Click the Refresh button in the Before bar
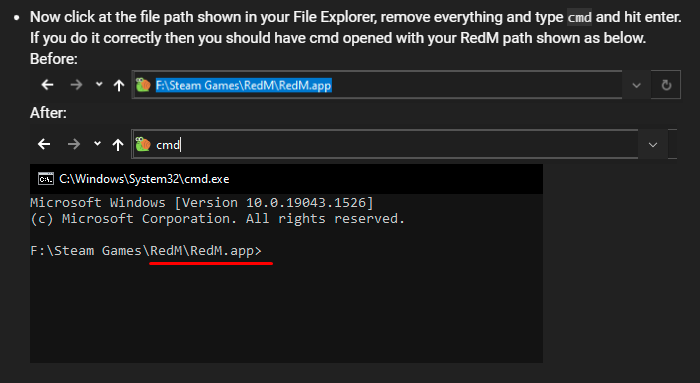The image size is (700, 383). [x=666, y=85]
